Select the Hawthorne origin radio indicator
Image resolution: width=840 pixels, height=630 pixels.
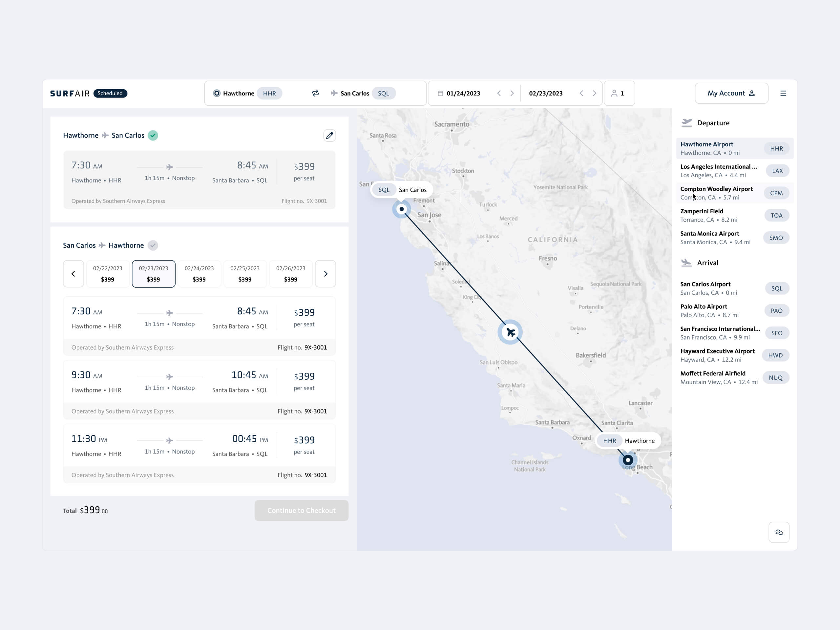click(217, 93)
